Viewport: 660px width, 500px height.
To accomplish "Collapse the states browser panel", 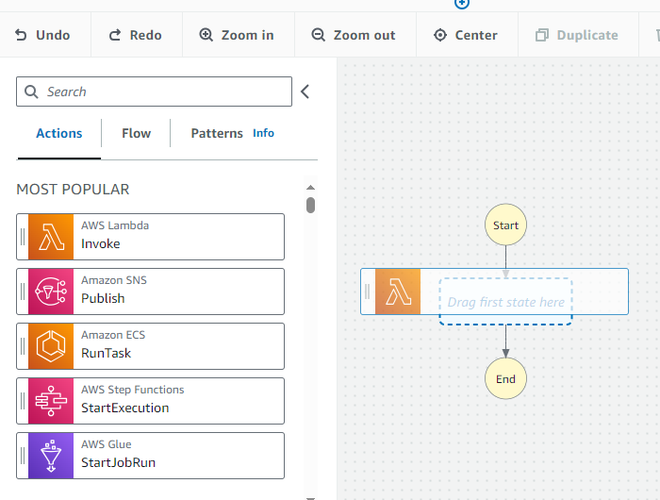I will (x=306, y=92).
